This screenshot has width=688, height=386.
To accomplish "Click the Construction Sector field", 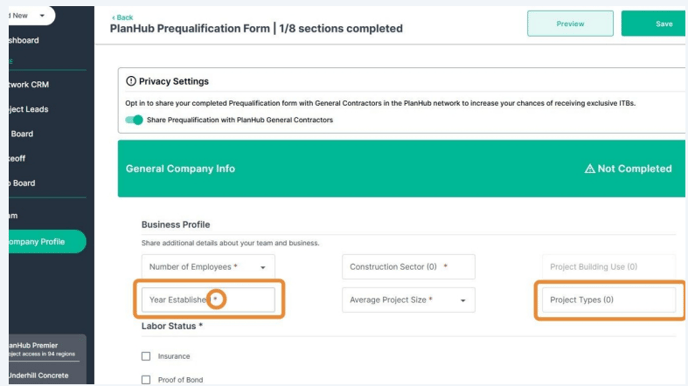I will click(408, 267).
